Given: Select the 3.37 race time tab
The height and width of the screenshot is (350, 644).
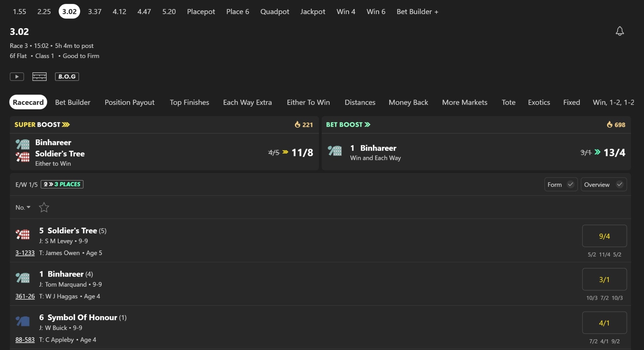Looking at the screenshot, I should pyautogui.click(x=95, y=11).
